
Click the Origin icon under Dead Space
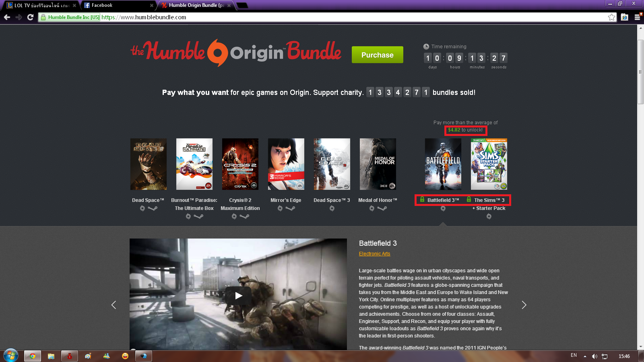pyautogui.click(x=142, y=208)
